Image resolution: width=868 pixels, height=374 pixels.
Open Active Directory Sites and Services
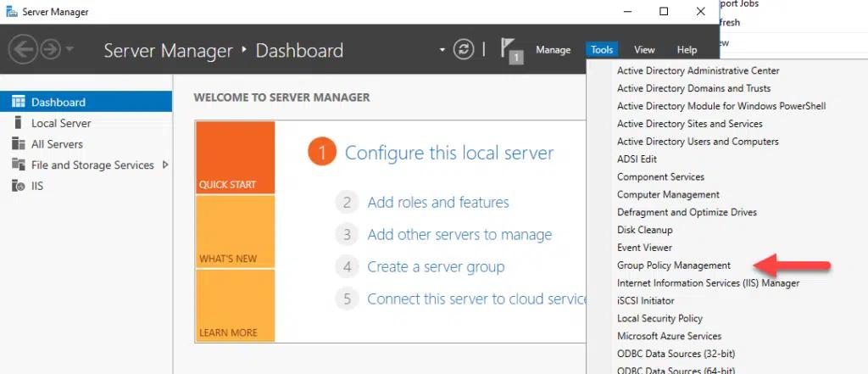pyautogui.click(x=690, y=124)
